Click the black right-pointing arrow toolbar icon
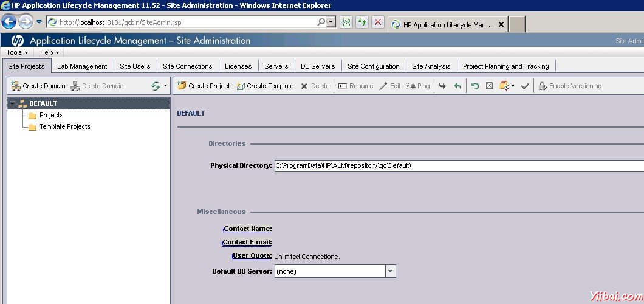 (x=442, y=86)
